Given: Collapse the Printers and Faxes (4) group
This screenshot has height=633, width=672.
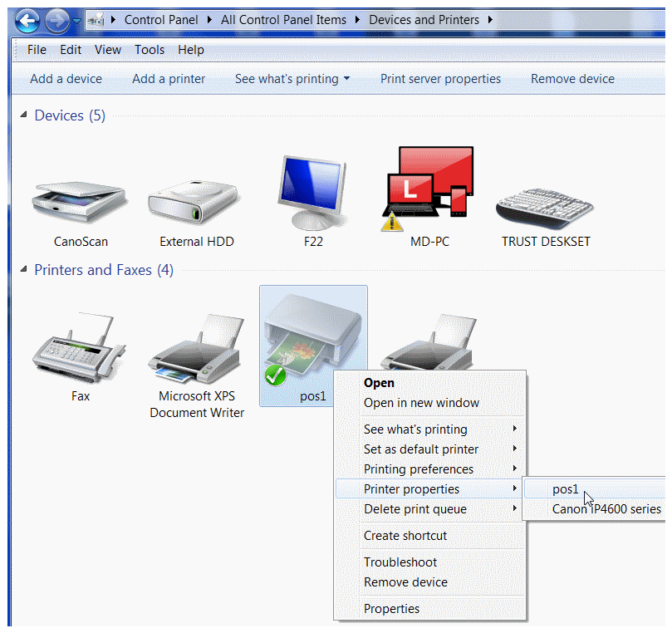Looking at the screenshot, I should 24,269.
